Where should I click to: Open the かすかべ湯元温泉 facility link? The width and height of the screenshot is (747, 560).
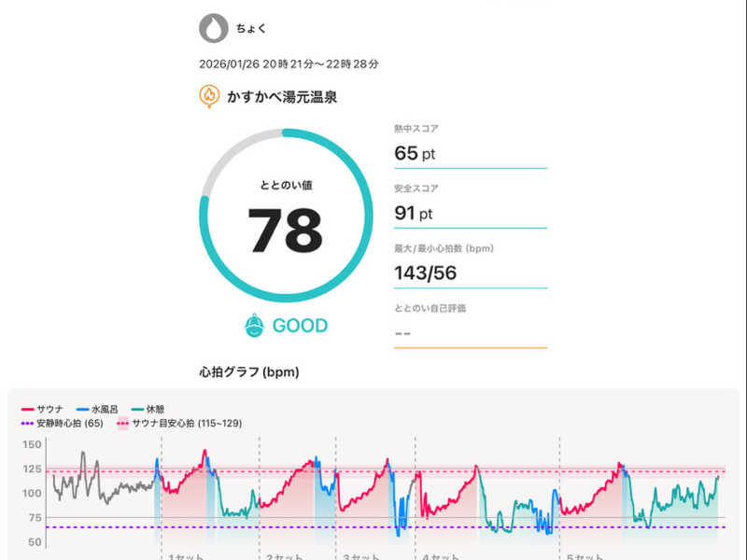pyautogui.click(x=284, y=96)
